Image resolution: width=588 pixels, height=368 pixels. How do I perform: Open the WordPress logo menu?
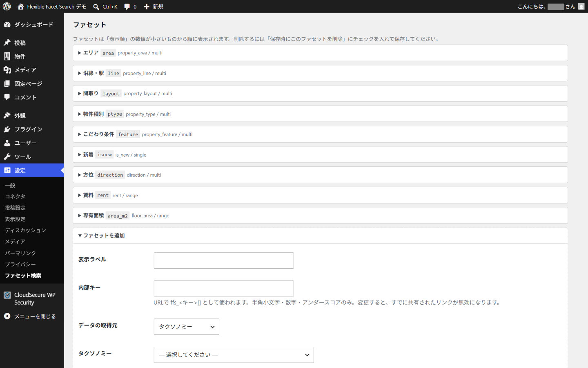click(7, 7)
